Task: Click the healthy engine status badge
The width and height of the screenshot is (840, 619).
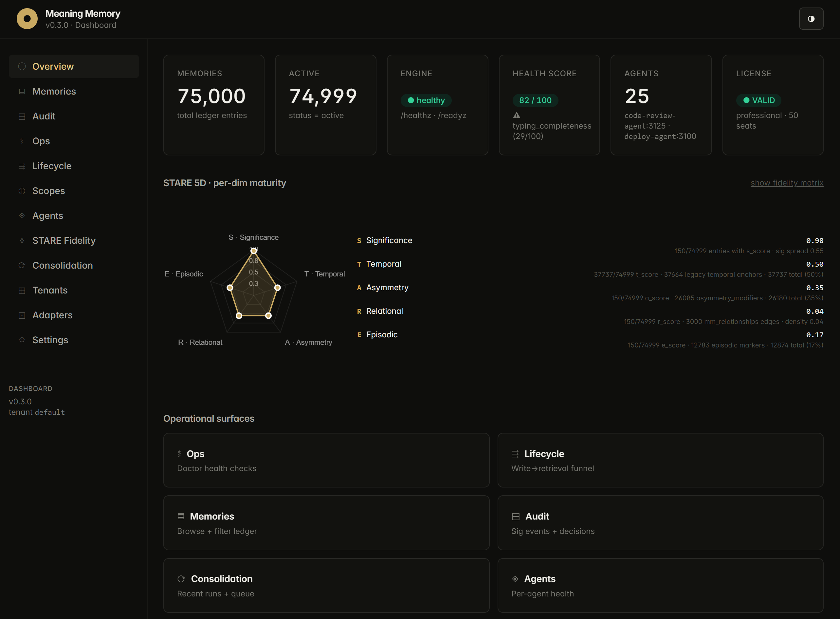Action: point(426,100)
